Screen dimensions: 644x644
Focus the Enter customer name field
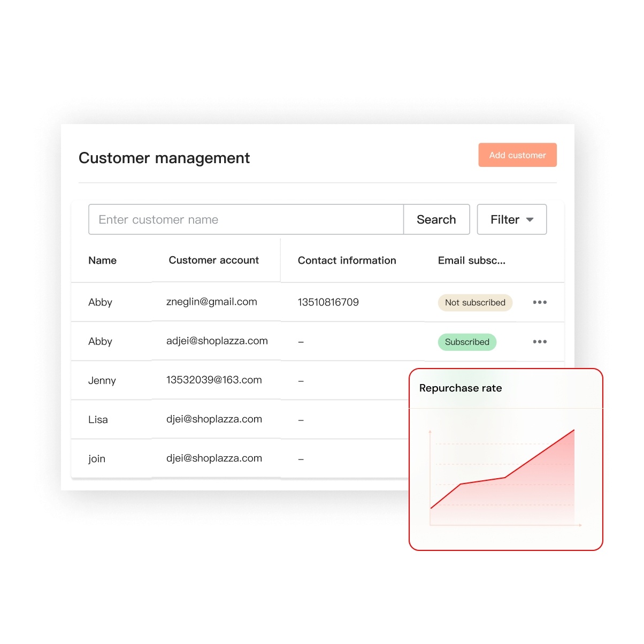(x=246, y=219)
